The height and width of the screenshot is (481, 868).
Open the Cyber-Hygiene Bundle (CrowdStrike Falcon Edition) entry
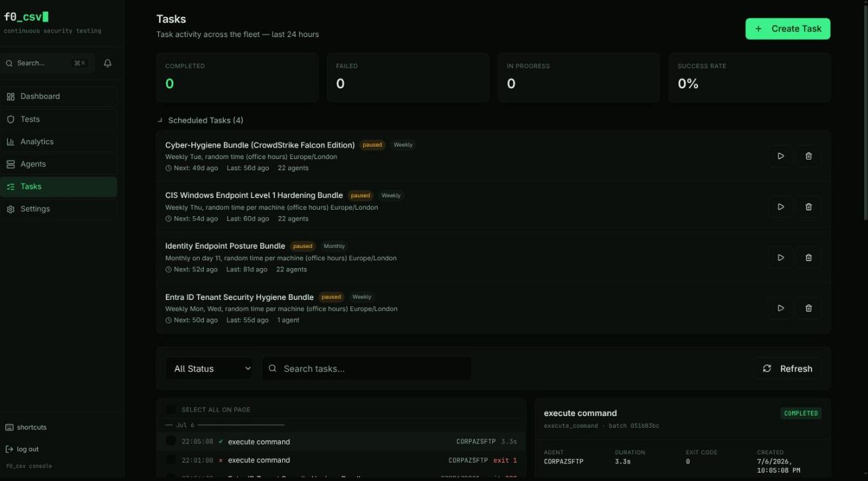tap(260, 145)
